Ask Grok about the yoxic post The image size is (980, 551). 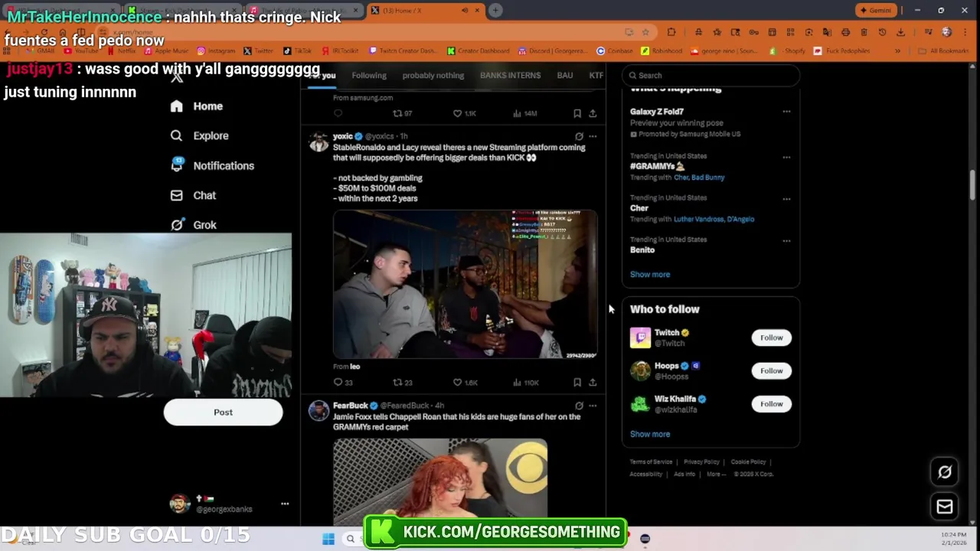(x=579, y=136)
